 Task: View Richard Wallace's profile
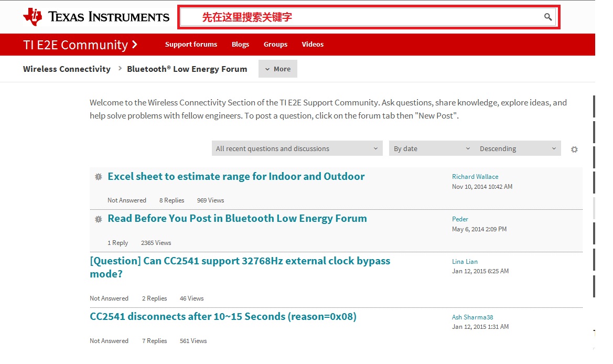pyautogui.click(x=475, y=177)
